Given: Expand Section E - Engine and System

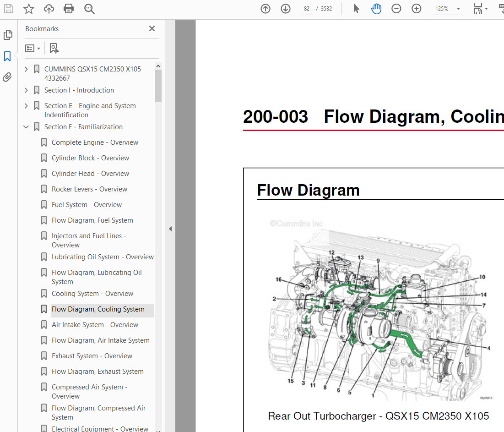Looking at the screenshot, I should 27,106.
